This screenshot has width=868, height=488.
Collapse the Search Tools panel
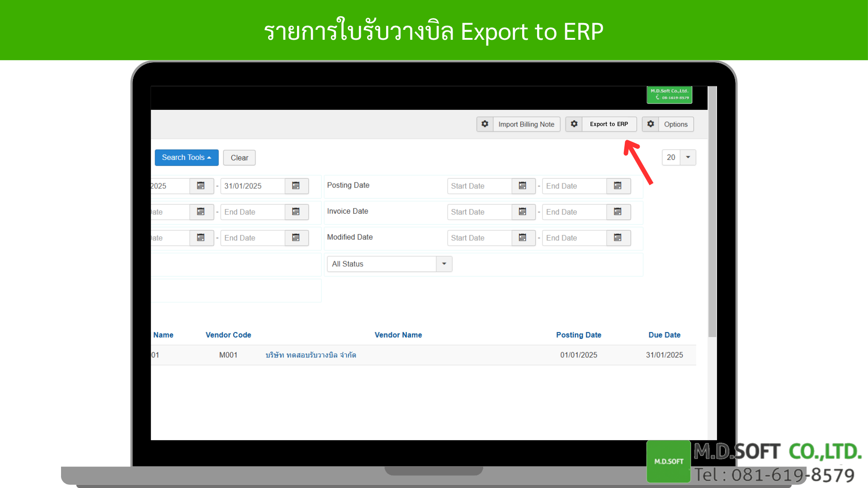[186, 157]
